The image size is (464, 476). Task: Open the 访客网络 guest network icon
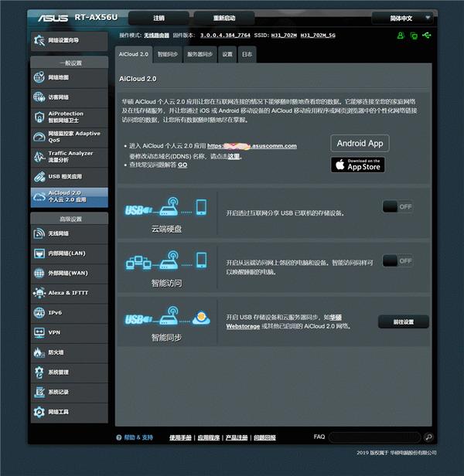(39, 97)
